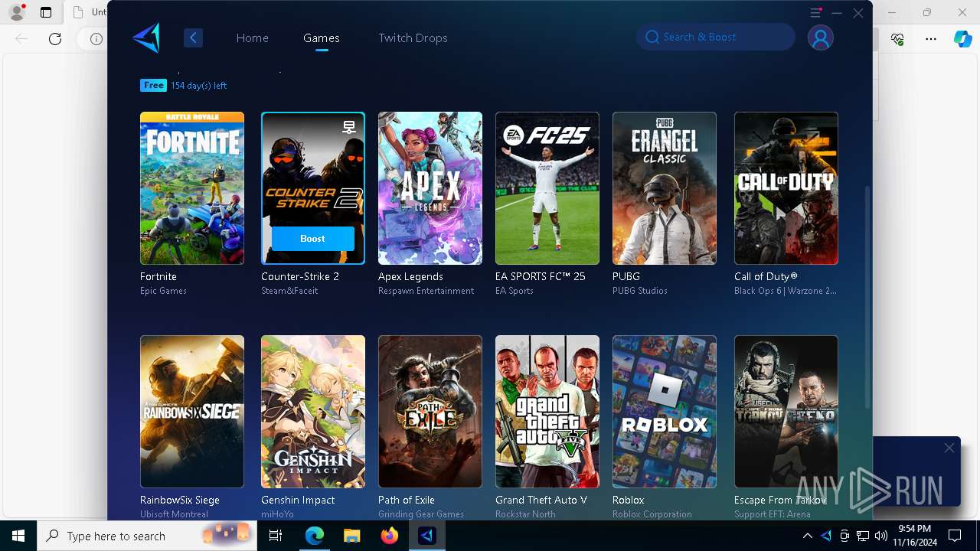Select the Call of Duty cover
This screenshot has height=551, width=980.
click(x=786, y=188)
